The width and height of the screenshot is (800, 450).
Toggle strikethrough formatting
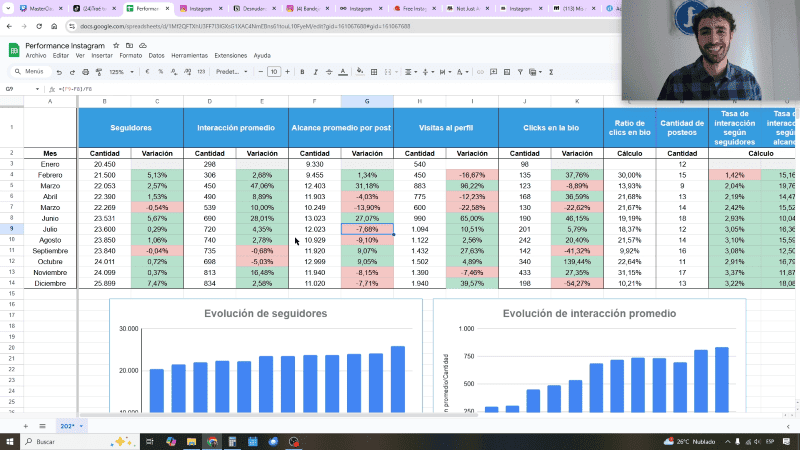click(x=329, y=72)
